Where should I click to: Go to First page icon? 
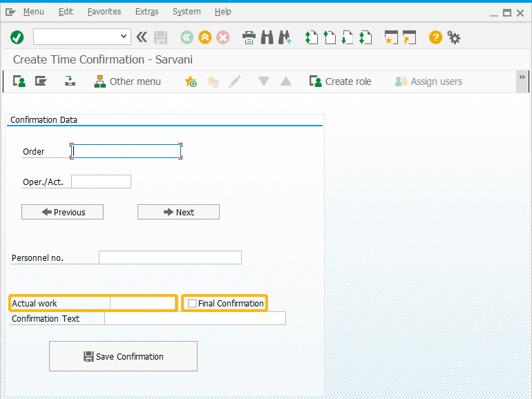[311, 37]
